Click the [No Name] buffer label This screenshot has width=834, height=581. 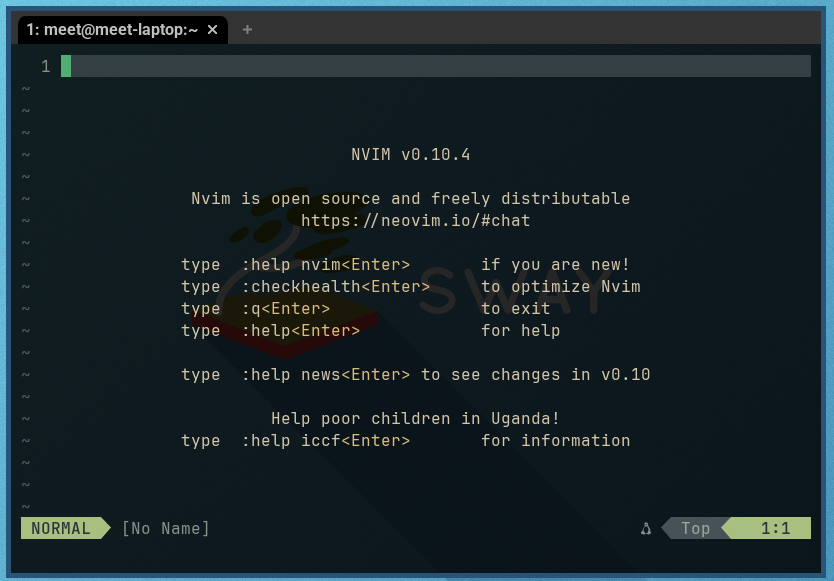(x=166, y=528)
